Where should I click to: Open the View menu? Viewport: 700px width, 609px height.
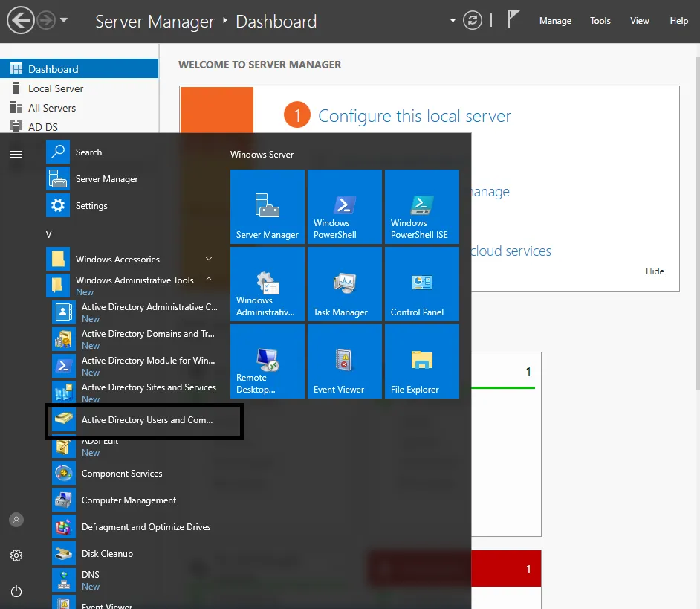(x=639, y=21)
